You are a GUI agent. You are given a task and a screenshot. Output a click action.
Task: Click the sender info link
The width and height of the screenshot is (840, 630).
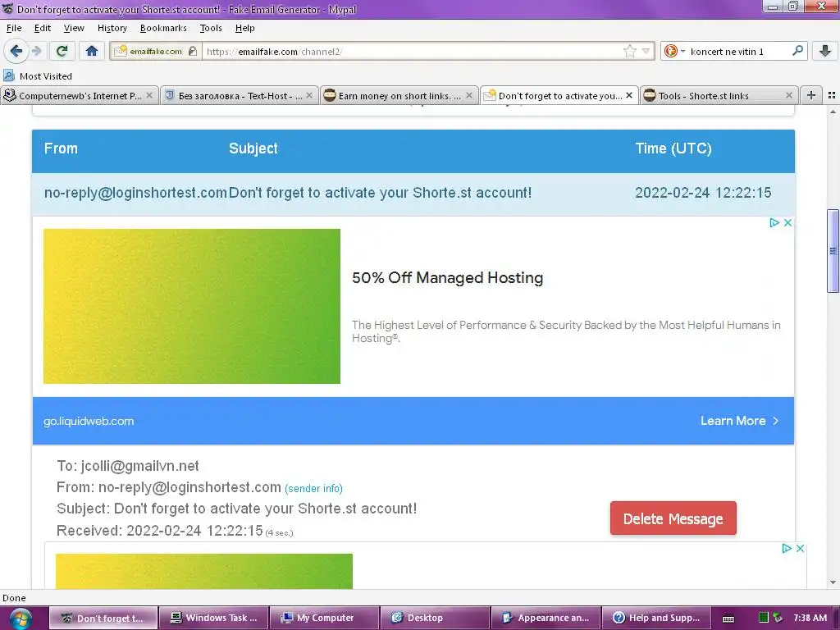click(313, 489)
